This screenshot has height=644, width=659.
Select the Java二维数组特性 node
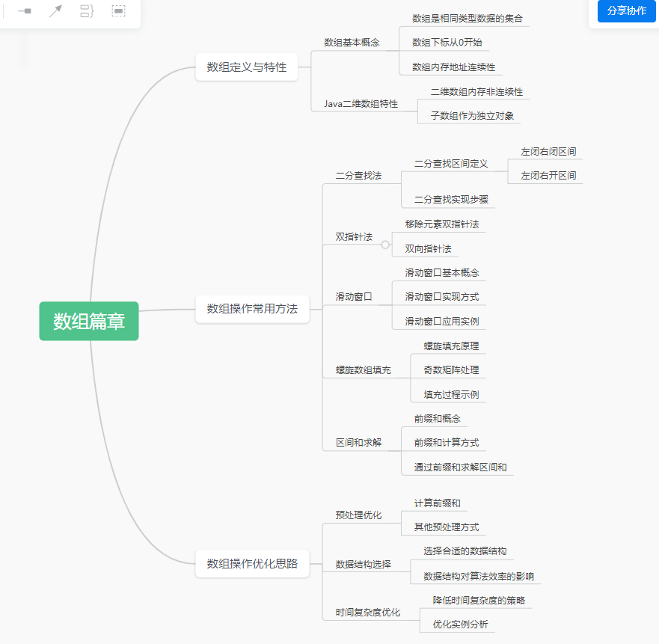coord(360,104)
